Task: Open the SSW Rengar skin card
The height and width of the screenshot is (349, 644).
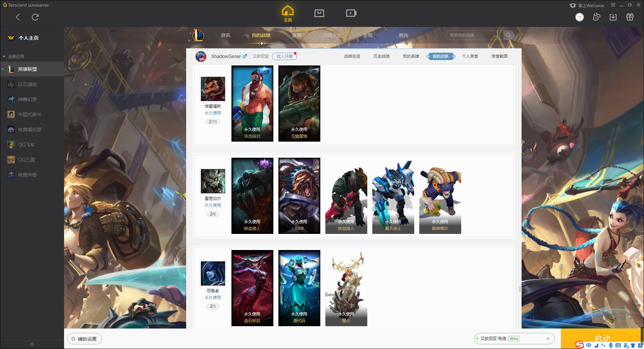Action: point(299,196)
